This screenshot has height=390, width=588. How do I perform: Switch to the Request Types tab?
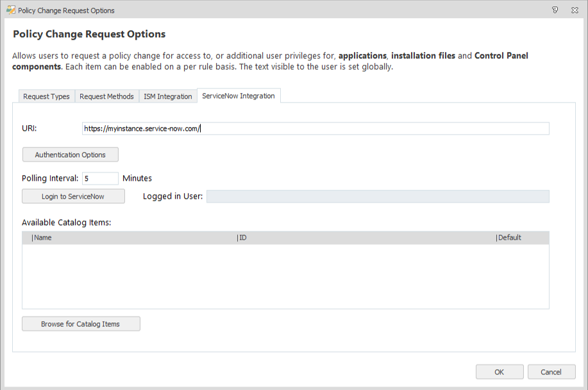click(x=46, y=96)
